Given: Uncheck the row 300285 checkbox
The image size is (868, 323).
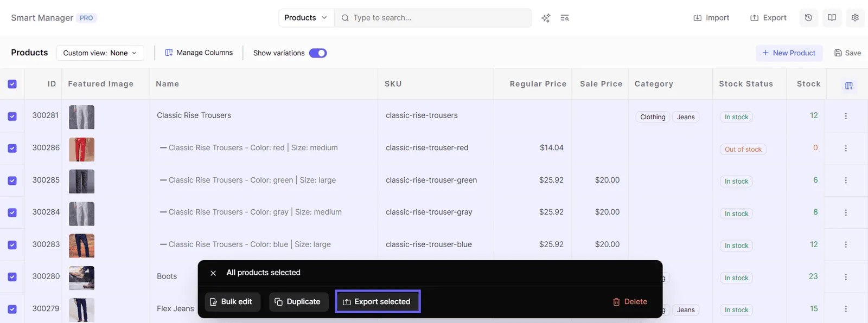Looking at the screenshot, I should [12, 181].
